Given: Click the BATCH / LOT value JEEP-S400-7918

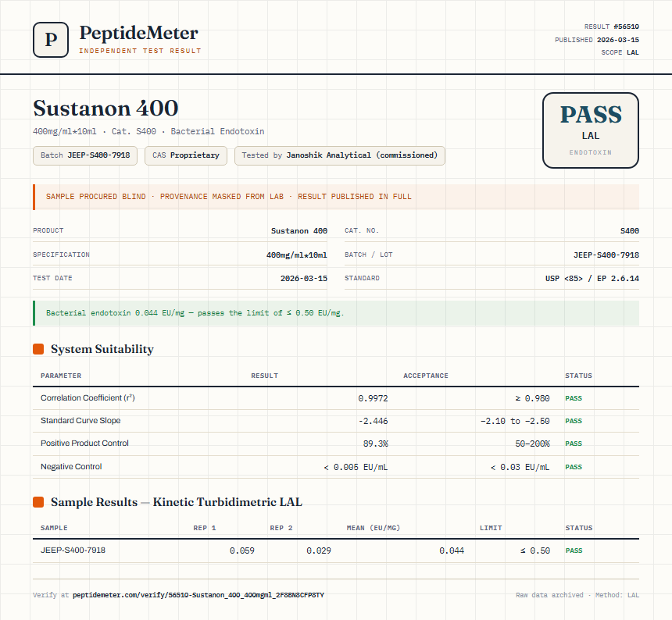Looking at the screenshot, I should pyautogui.click(x=606, y=255).
